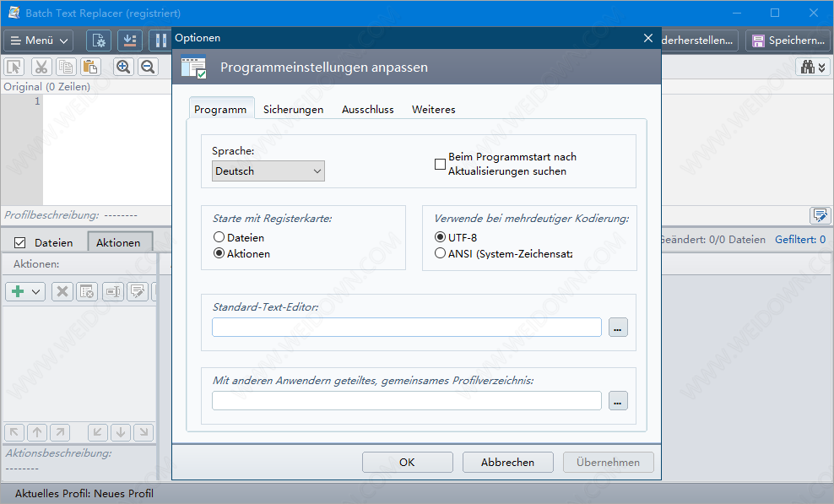Switch to the Ausschluss tab

click(367, 109)
